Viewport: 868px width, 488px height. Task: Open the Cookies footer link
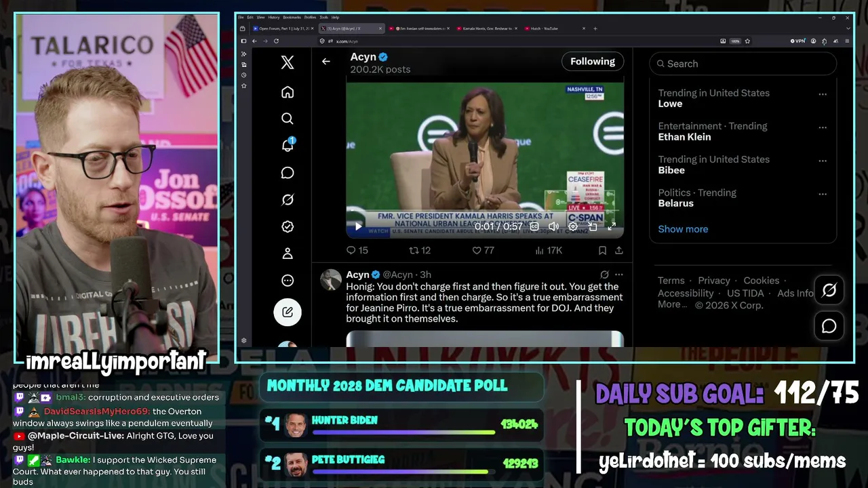point(762,281)
